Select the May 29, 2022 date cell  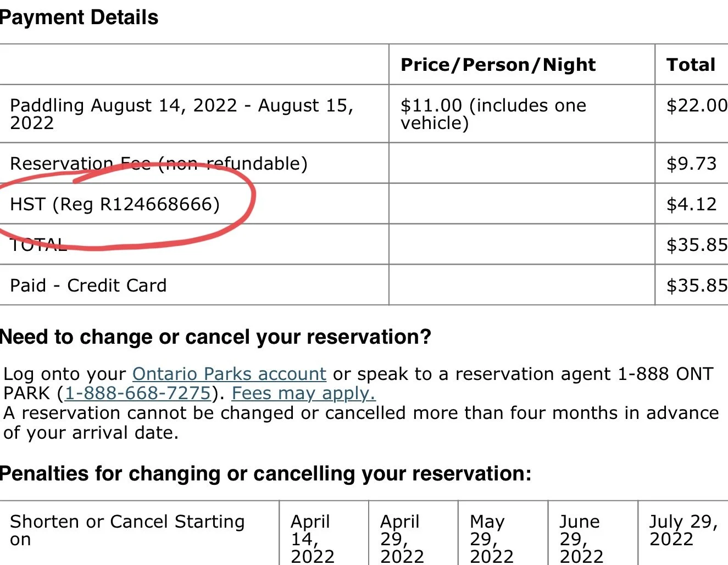491,538
